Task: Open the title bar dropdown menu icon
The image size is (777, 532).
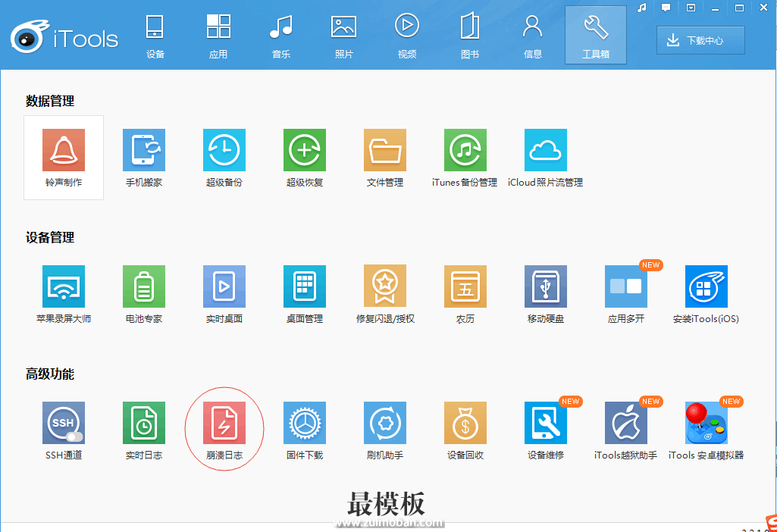Action: coord(691,8)
